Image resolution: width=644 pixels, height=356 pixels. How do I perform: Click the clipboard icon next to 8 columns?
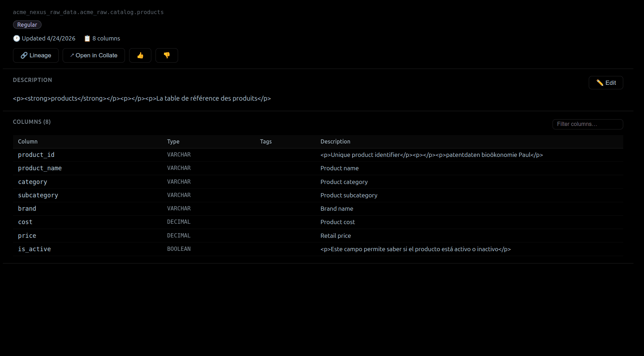point(87,38)
